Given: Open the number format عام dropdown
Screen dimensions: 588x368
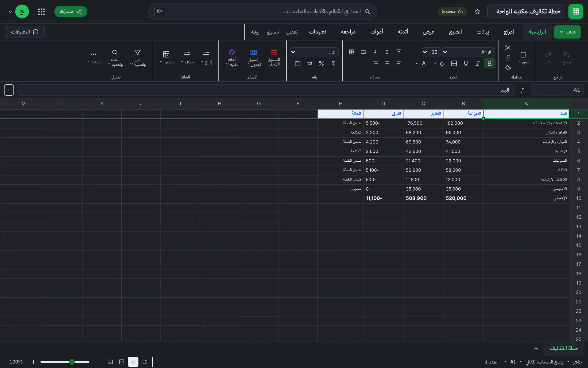Looking at the screenshot, I should click(314, 52).
